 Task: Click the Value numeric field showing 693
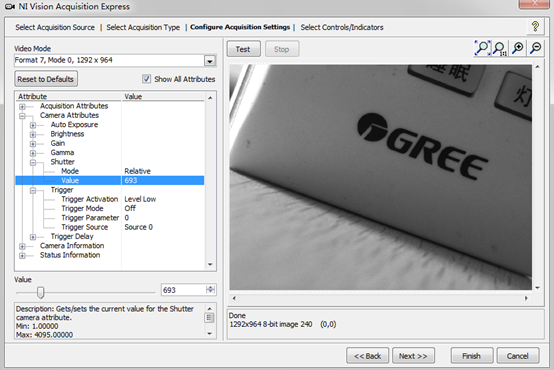[183, 290]
